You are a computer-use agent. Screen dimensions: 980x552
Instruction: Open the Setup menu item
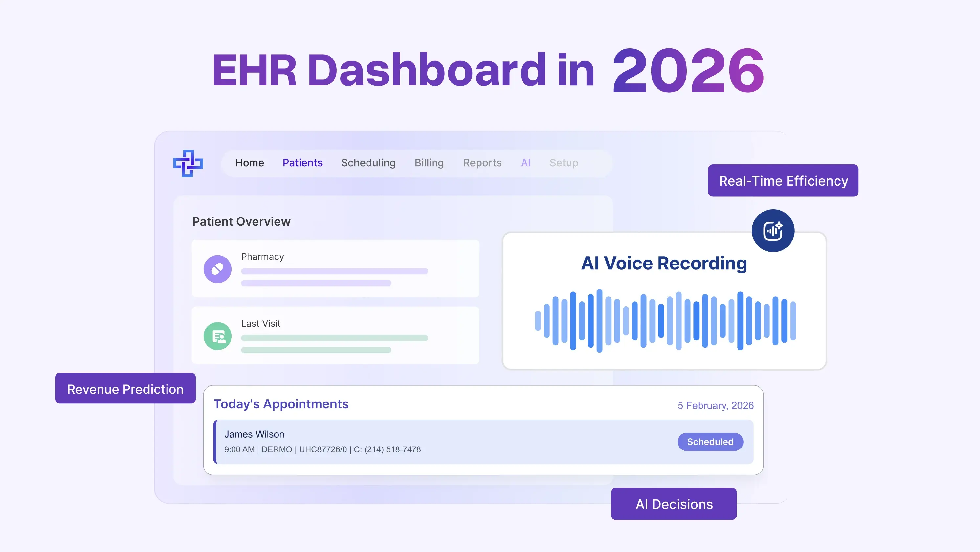coord(564,163)
